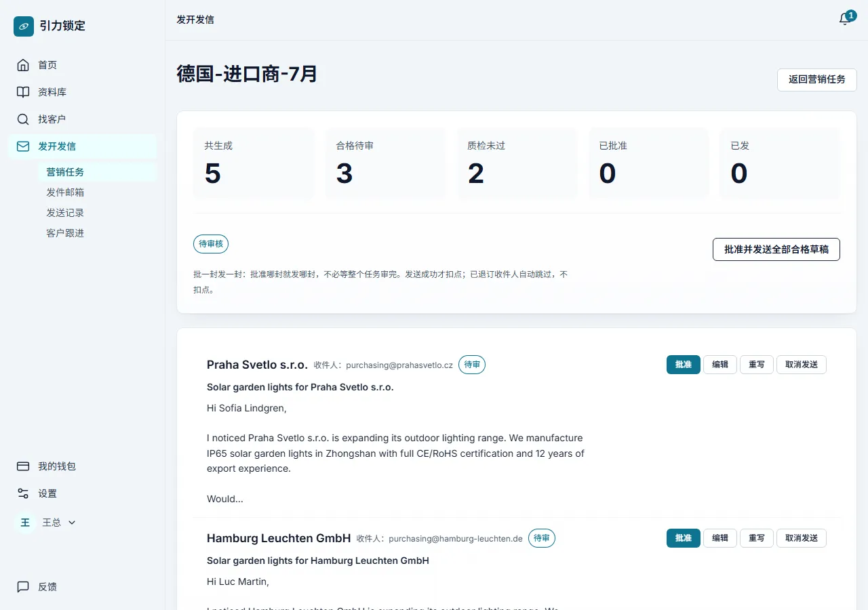
Task: Click recipient purchasing@prahasvetlo.cz
Action: pos(399,365)
